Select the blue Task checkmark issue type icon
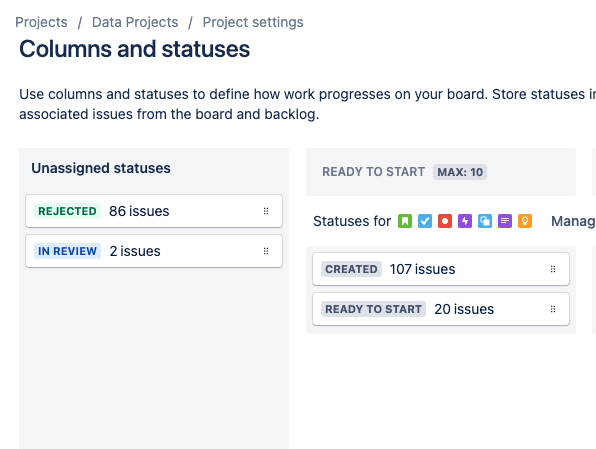 (x=425, y=221)
